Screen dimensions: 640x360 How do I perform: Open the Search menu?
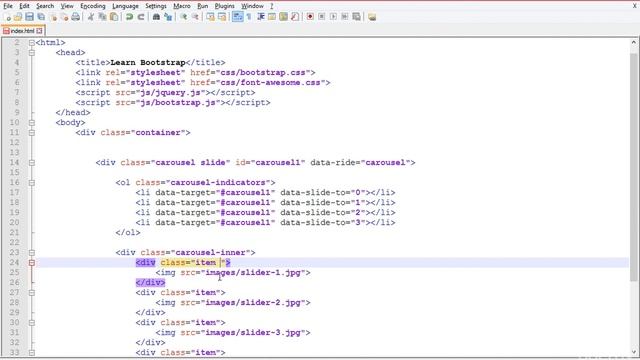(45, 6)
